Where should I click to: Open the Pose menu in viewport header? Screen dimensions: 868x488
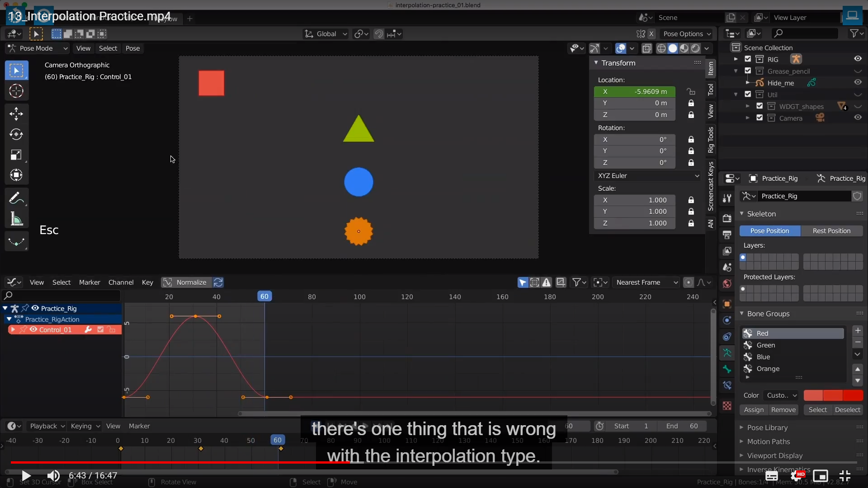(132, 48)
